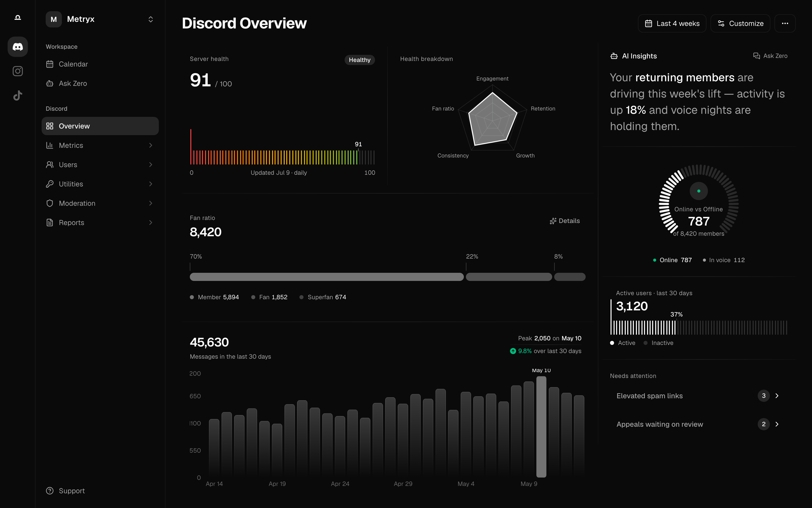Click the sparkle icon beside Details
The height and width of the screenshot is (508, 812).
[553, 221]
